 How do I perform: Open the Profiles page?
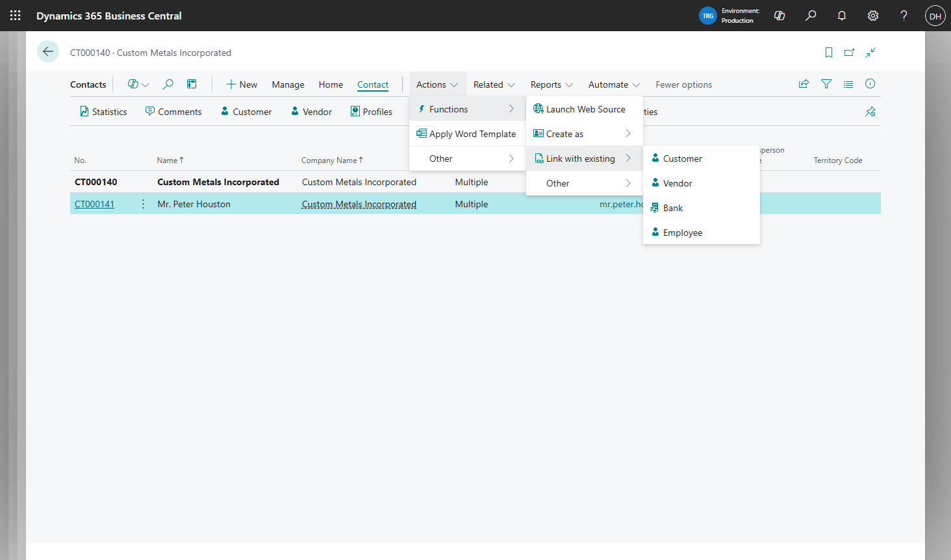tap(371, 111)
